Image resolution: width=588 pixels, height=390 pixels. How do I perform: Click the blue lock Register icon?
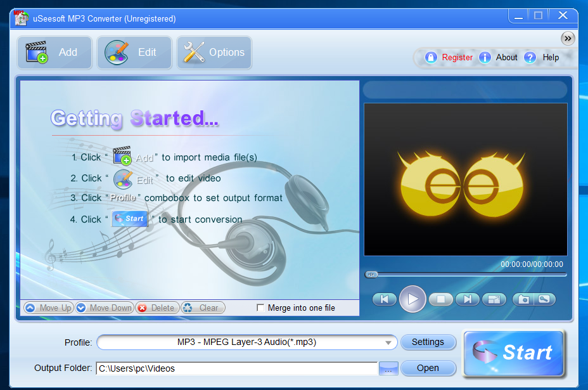coord(431,58)
